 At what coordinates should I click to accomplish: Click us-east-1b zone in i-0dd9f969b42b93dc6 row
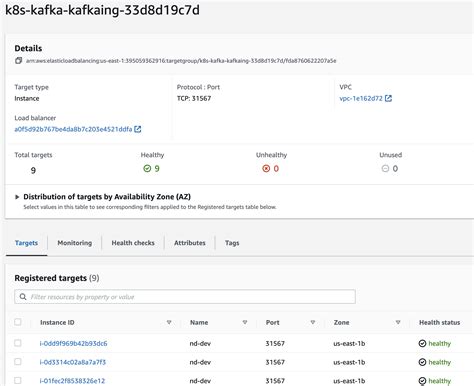click(349, 343)
